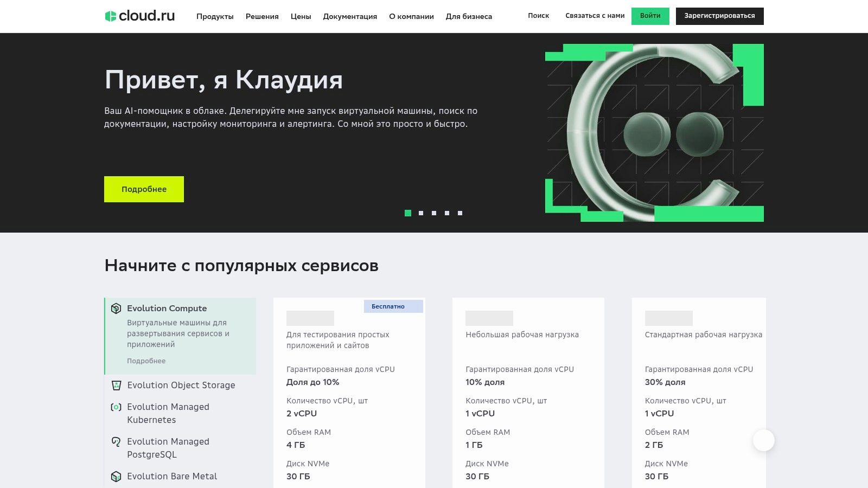Click Поиск in the header
This screenshot has width=868, height=488.
(539, 16)
